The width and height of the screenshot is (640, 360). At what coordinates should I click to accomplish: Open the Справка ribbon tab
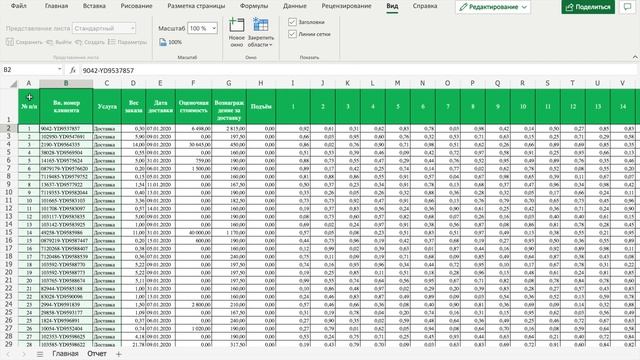[425, 6]
